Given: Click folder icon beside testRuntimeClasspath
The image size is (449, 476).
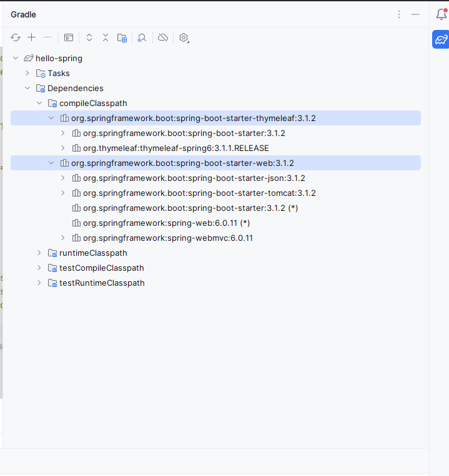Looking at the screenshot, I should pyautogui.click(x=52, y=283).
